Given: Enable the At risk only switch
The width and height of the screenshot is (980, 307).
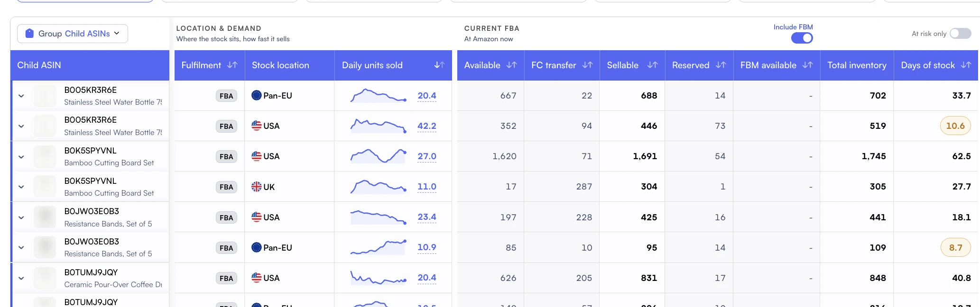Looking at the screenshot, I should click(960, 33).
